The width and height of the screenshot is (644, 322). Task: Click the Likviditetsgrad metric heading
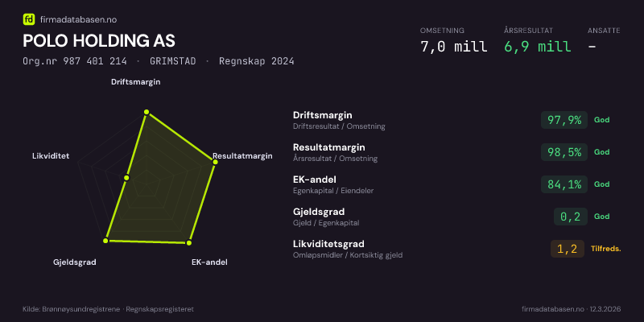(x=328, y=244)
